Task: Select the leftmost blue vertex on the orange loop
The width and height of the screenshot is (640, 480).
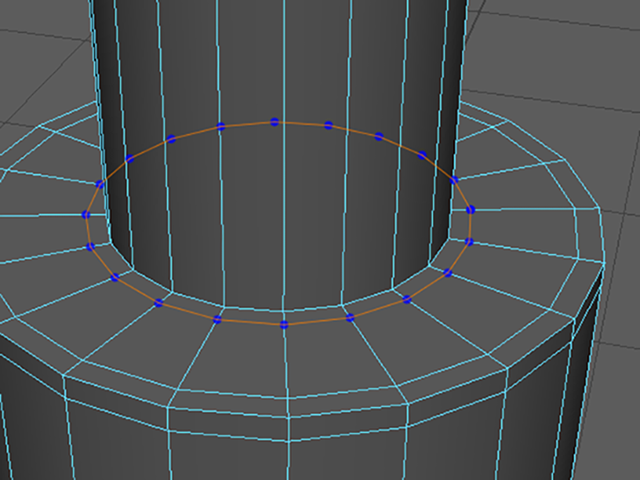Action: [x=86, y=215]
